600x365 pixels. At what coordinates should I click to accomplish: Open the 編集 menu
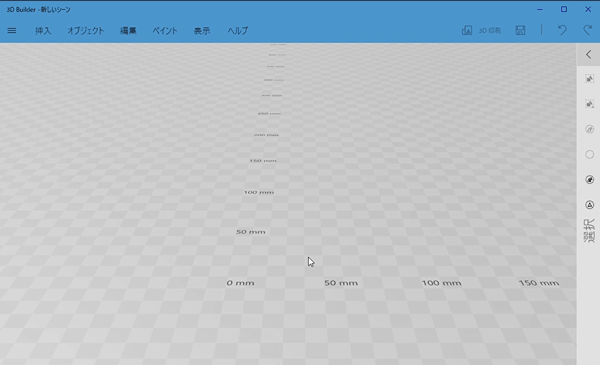coord(128,31)
